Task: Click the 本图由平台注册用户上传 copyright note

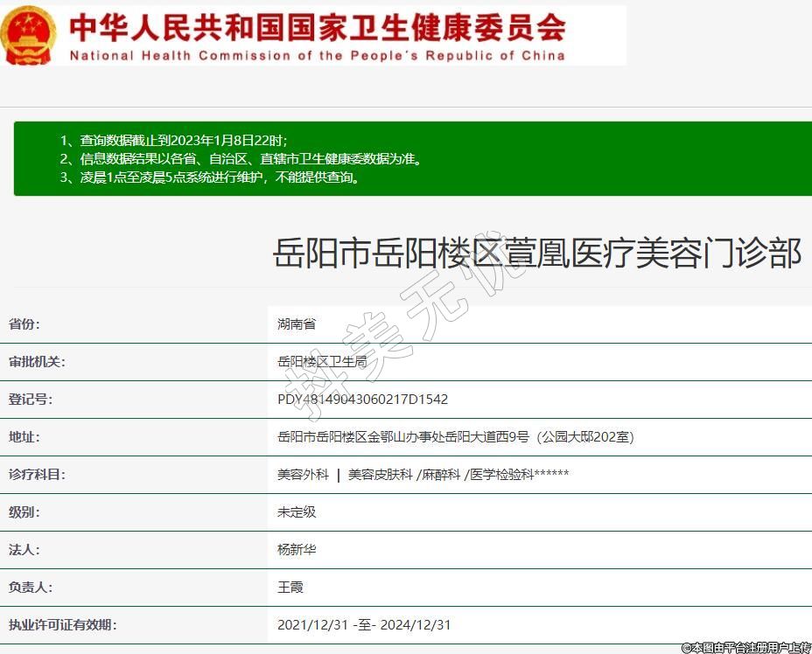Action: [746, 647]
